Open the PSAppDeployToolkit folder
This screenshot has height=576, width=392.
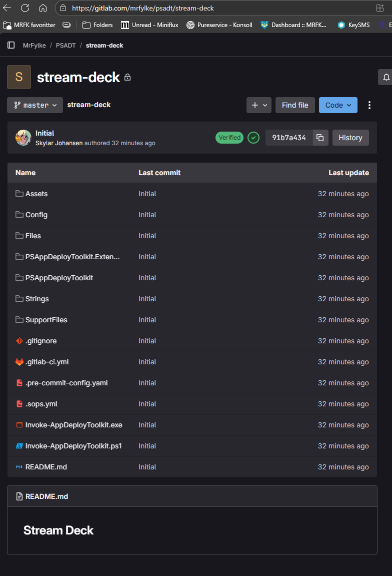point(59,278)
